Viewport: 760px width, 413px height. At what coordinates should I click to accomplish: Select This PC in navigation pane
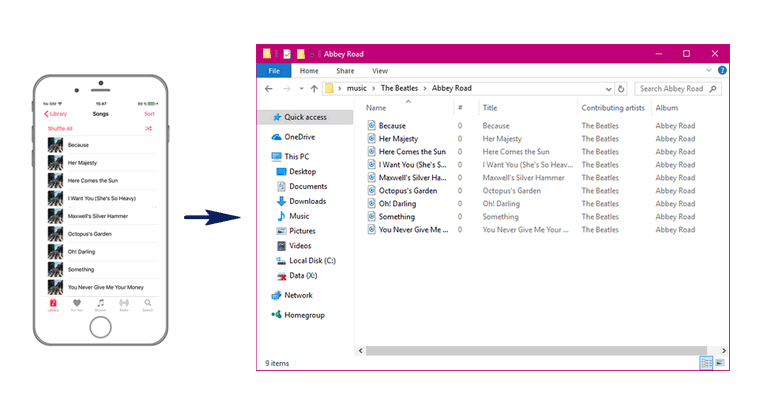(x=291, y=157)
